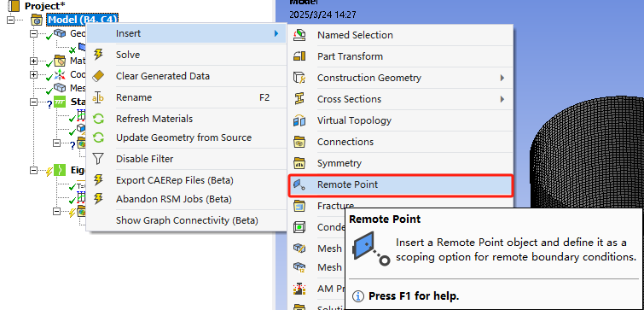Click the Remote Point icon
This screenshot has height=310, width=644.
(x=299, y=184)
